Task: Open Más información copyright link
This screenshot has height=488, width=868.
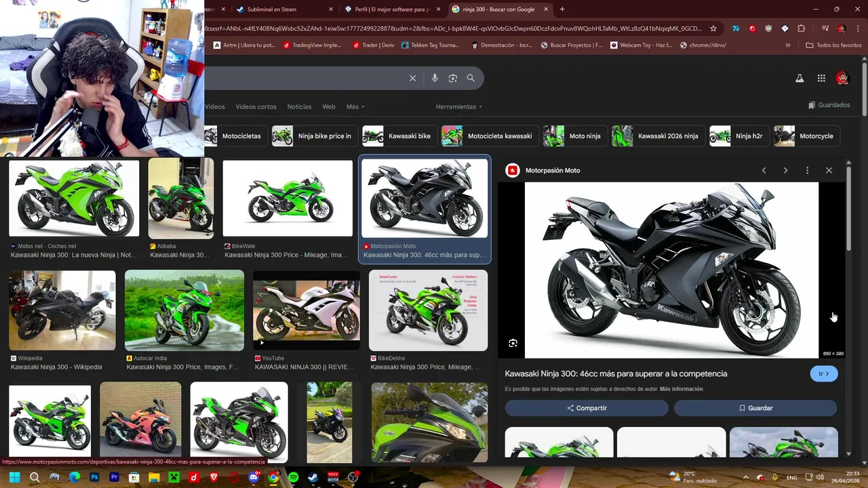Action: point(681,389)
